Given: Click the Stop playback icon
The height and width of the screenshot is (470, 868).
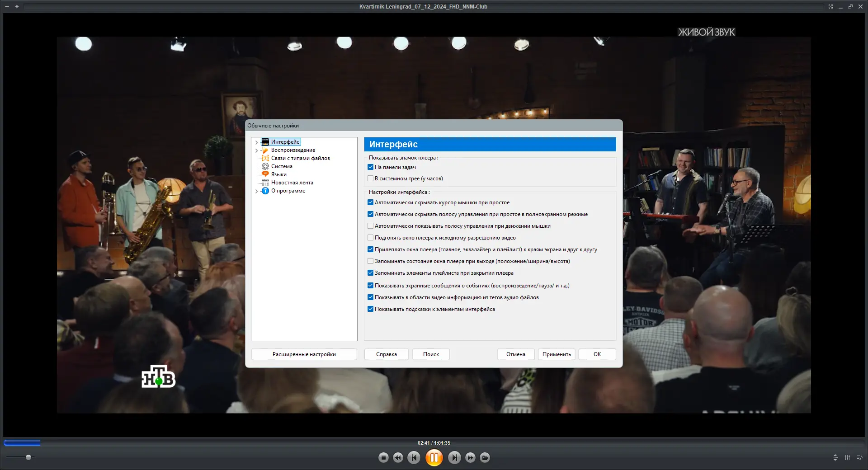Looking at the screenshot, I should [x=383, y=457].
